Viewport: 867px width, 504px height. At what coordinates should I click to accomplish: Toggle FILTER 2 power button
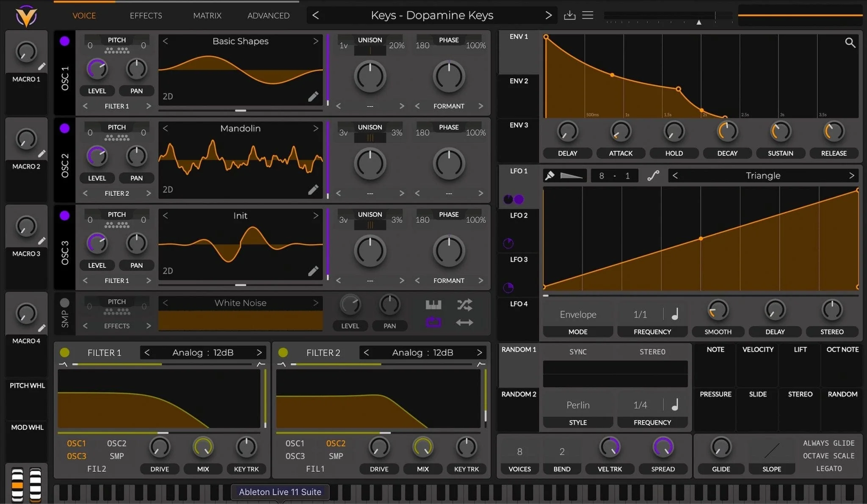pyautogui.click(x=283, y=353)
